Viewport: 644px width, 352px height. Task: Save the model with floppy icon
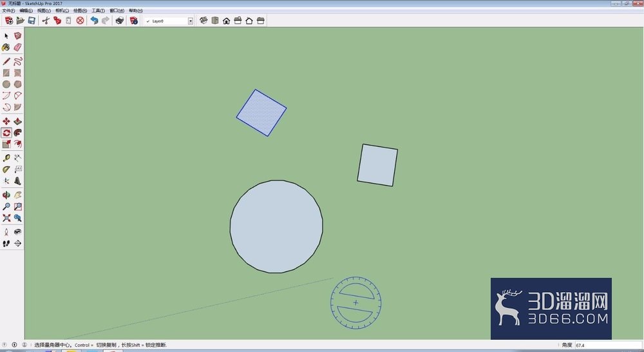[31, 21]
